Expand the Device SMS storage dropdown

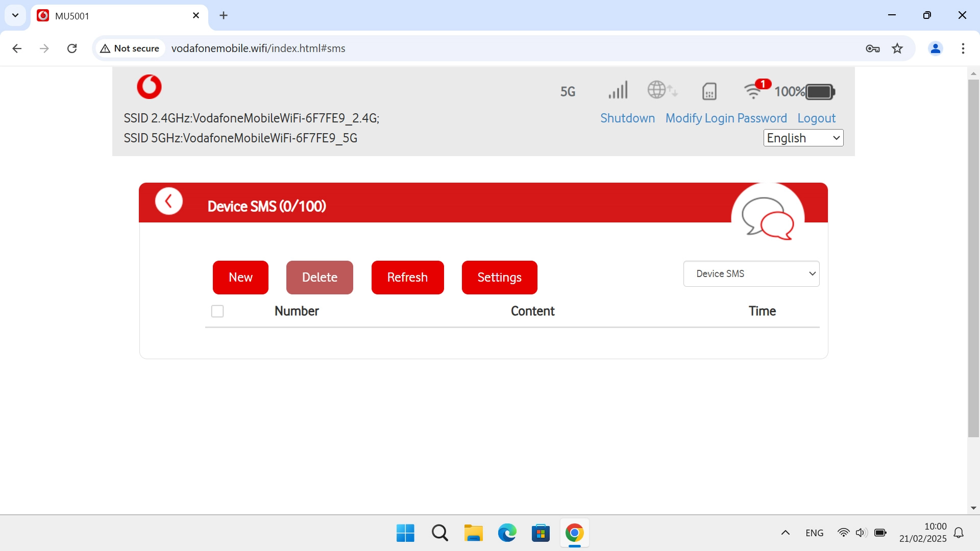(751, 274)
